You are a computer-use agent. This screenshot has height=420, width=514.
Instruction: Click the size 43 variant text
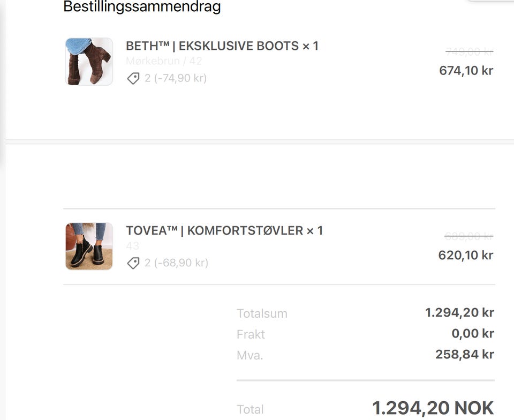pos(133,246)
